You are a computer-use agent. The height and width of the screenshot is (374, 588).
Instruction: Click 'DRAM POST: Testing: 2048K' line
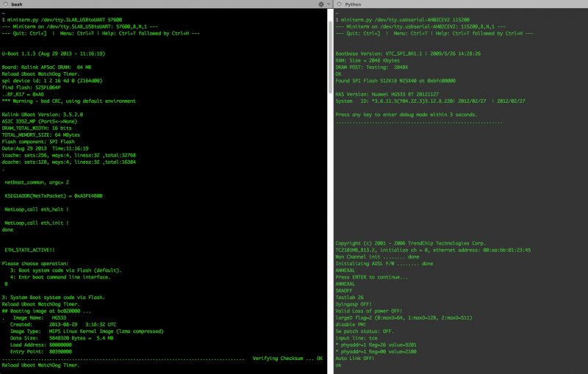pos(372,68)
